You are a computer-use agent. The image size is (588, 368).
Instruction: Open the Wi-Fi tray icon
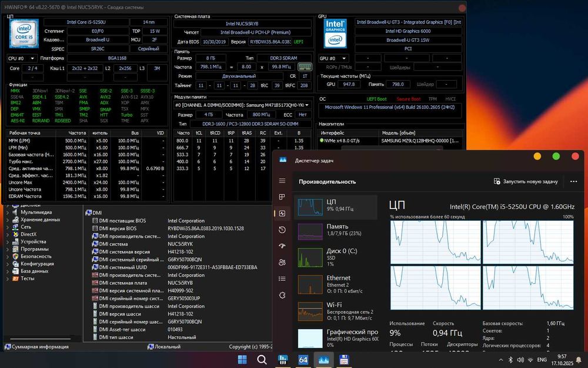point(530,360)
